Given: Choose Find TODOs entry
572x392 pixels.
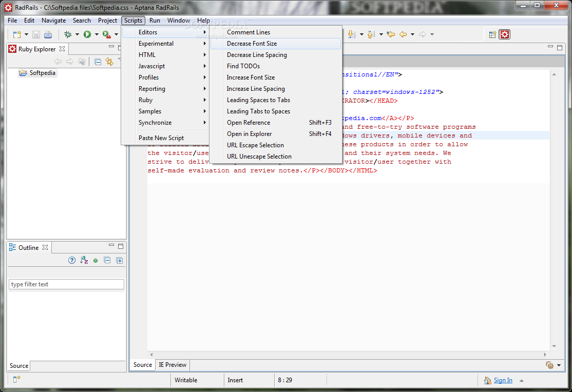Looking at the screenshot, I should 276,66.
